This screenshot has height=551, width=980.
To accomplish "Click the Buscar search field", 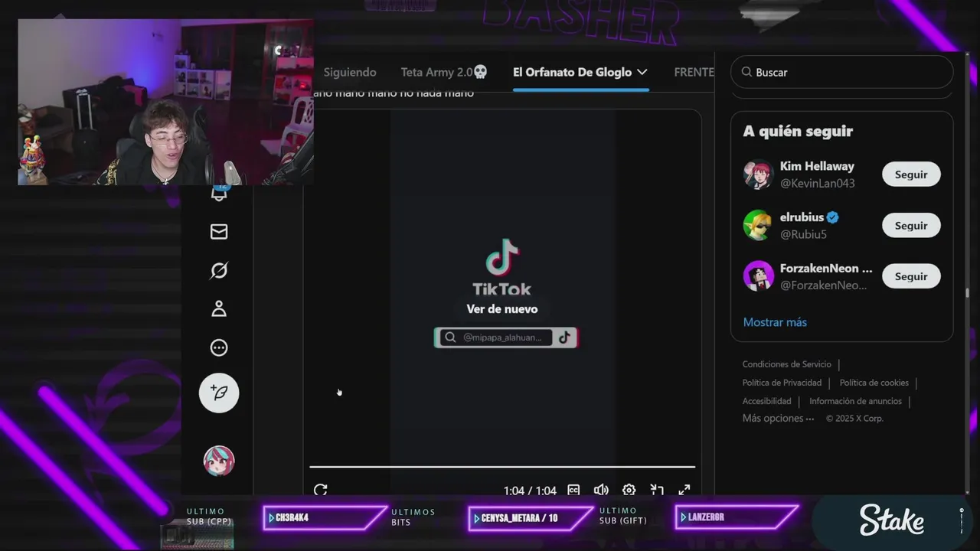I will tap(841, 72).
